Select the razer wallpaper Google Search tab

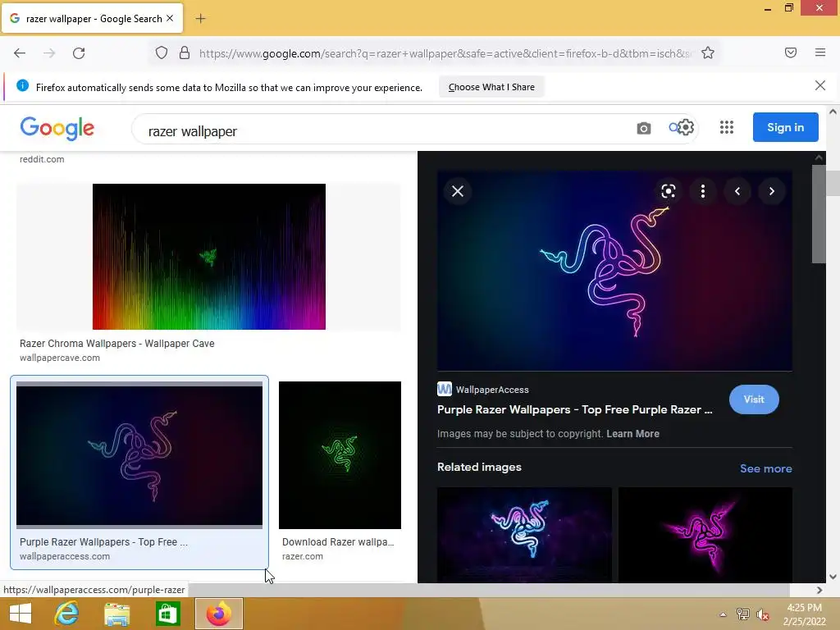[92, 19]
